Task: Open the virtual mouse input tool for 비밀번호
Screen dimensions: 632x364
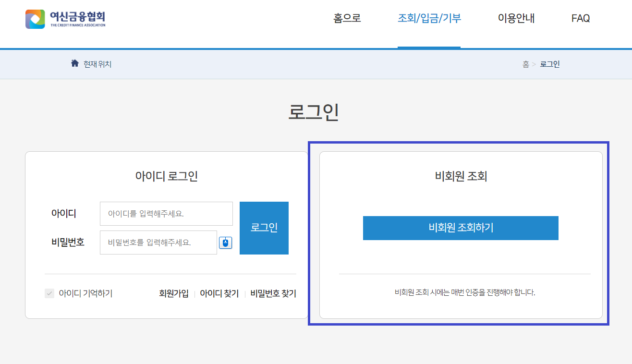Action: tap(225, 243)
